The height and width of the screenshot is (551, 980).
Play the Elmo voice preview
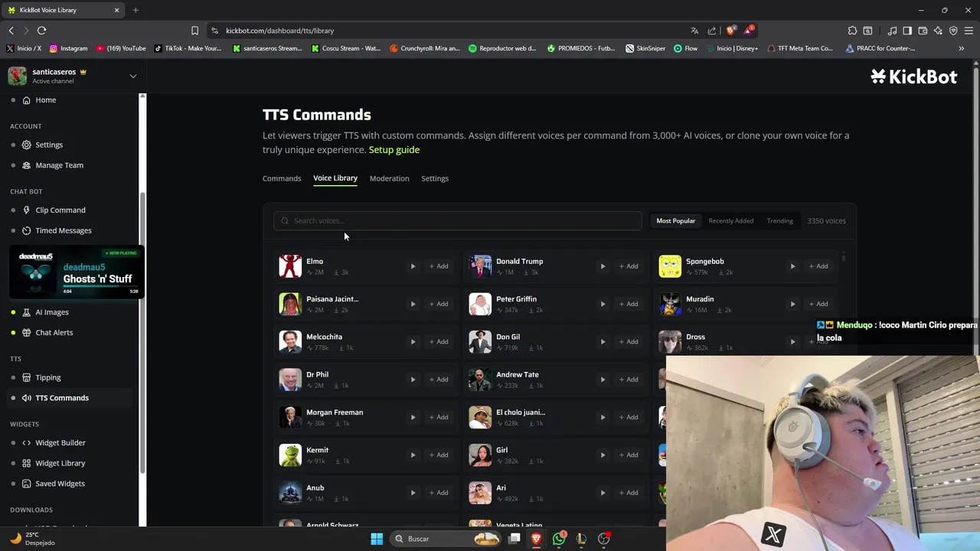(x=413, y=266)
